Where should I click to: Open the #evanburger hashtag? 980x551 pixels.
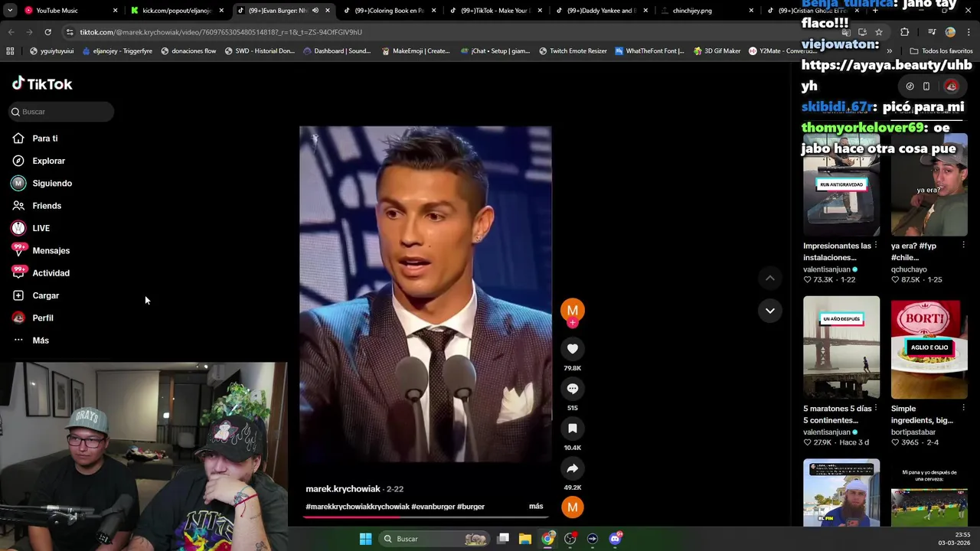pyautogui.click(x=433, y=507)
